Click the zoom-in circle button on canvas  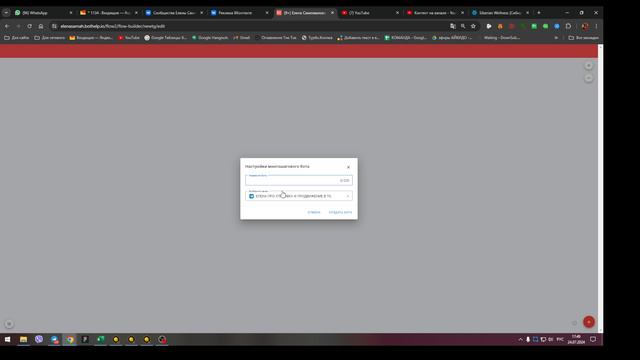pyautogui.click(x=589, y=65)
